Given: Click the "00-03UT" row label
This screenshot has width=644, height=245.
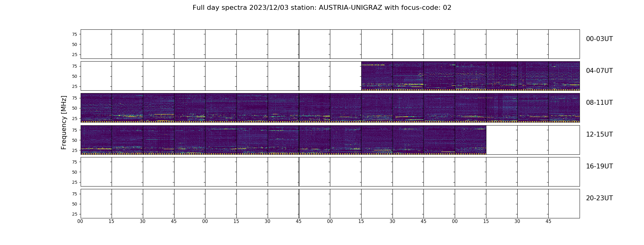Looking at the screenshot, I should 599,39.
